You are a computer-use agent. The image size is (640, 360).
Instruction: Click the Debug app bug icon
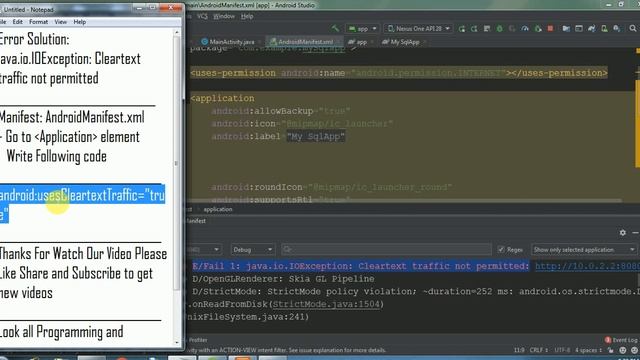(500, 29)
